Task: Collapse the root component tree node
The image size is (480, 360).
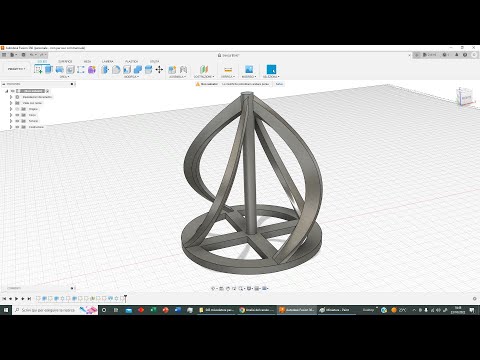Action: 6,91
